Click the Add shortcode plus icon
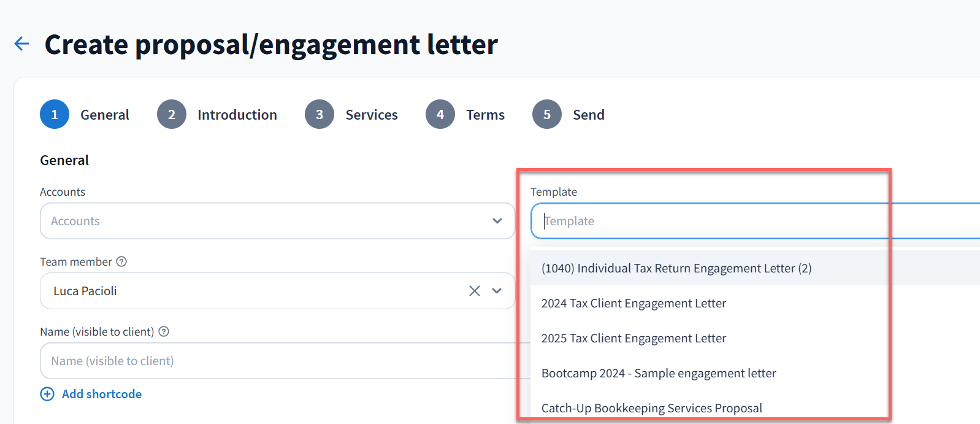This screenshot has height=424, width=980. (x=47, y=394)
